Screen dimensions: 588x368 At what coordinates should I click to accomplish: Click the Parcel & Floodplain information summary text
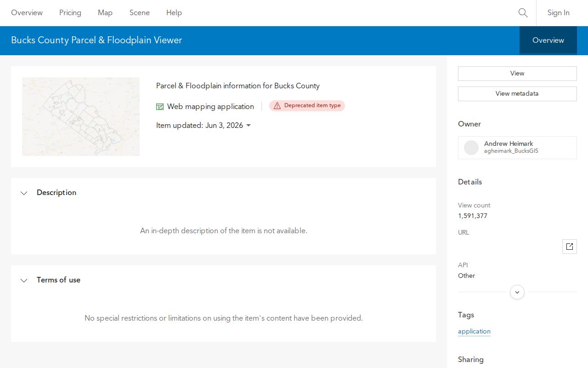pos(238,86)
